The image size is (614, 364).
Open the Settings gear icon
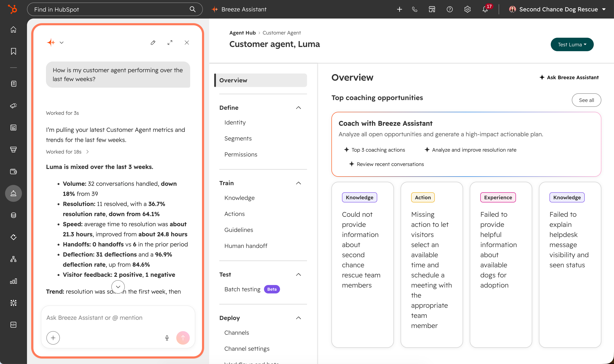[467, 9]
